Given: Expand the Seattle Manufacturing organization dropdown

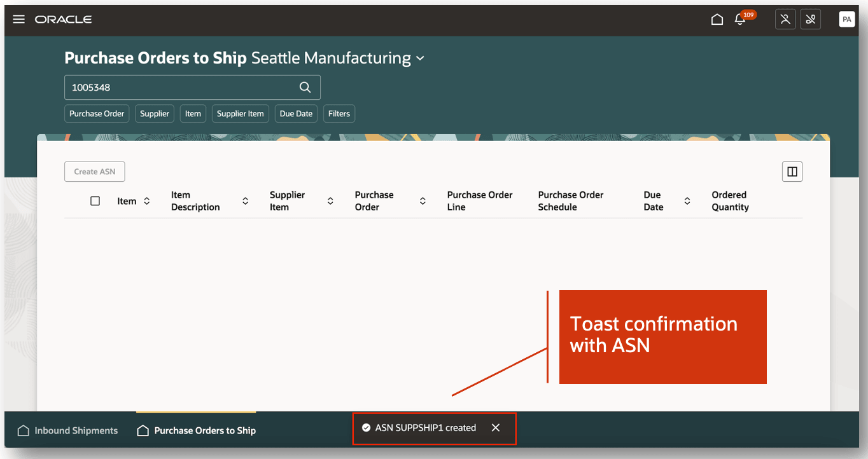Looking at the screenshot, I should (x=420, y=58).
